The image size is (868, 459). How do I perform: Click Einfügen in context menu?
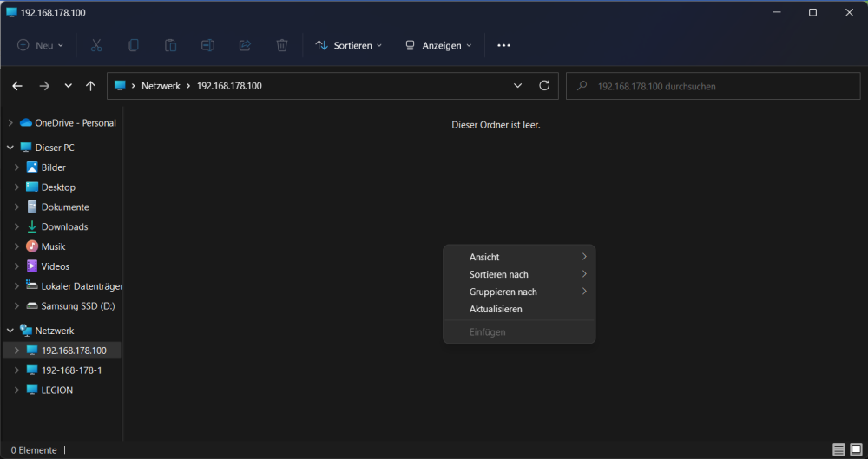[519, 332]
